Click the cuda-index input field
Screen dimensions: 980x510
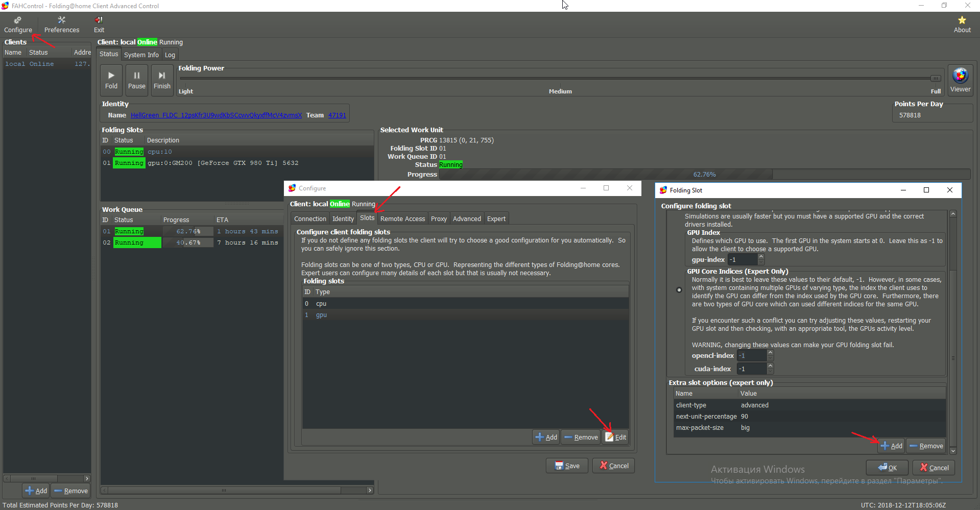tap(752, 369)
